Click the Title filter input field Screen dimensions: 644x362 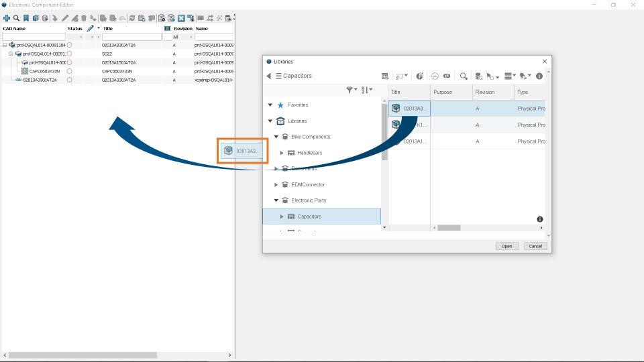pyautogui.click(x=131, y=37)
